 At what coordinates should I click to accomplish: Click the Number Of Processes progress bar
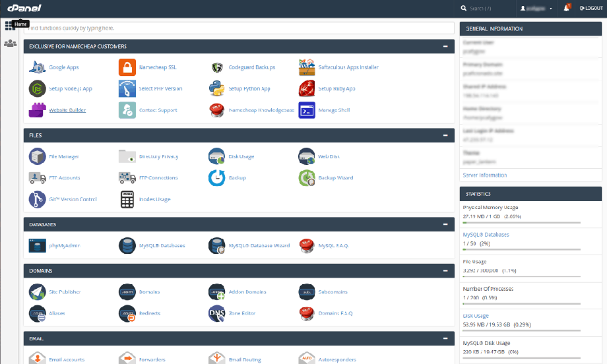coord(521,304)
